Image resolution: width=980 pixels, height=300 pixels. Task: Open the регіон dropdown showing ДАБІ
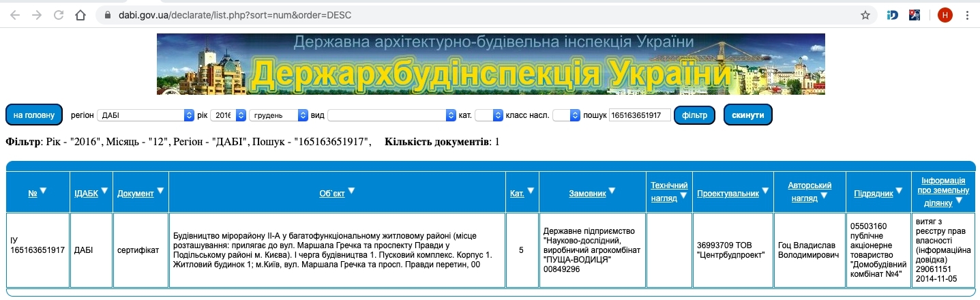pos(146,115)
